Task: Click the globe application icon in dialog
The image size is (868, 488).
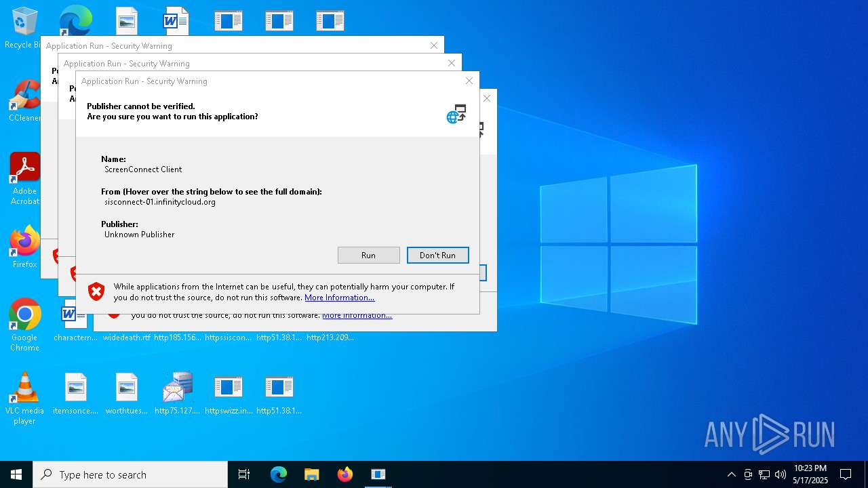Action: (x=456, y=114)
